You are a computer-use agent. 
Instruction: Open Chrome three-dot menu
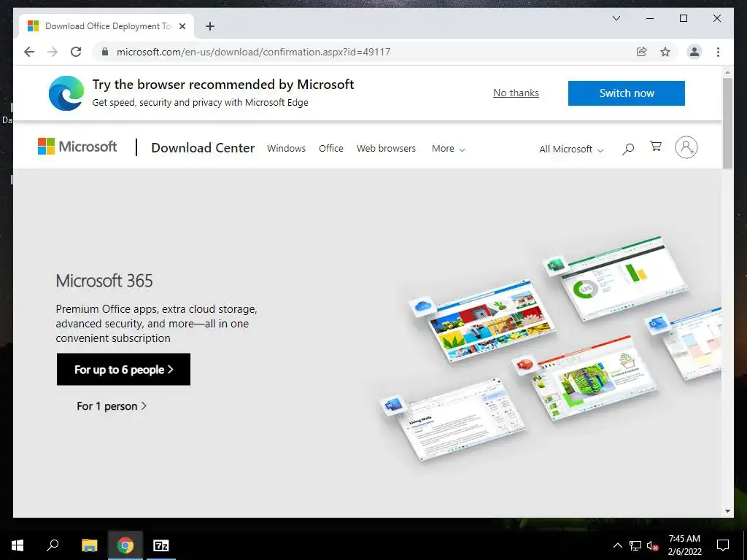(718, 52)
